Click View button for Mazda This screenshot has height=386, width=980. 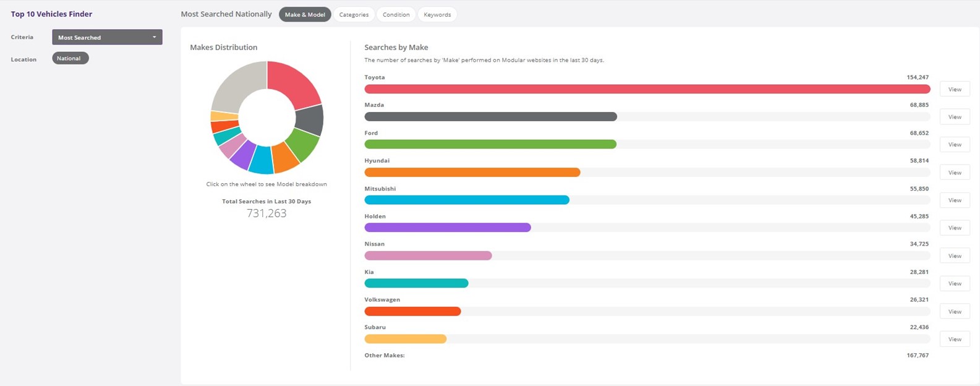[x=955, y=117]
